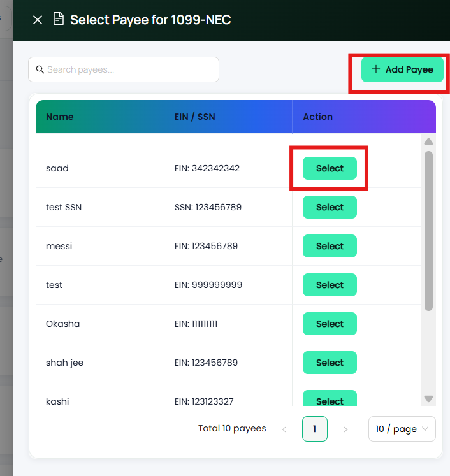This screenshot has height=476, width=450.
Task: Select the payee with EIN 999999999
Action: click(330, 285)
